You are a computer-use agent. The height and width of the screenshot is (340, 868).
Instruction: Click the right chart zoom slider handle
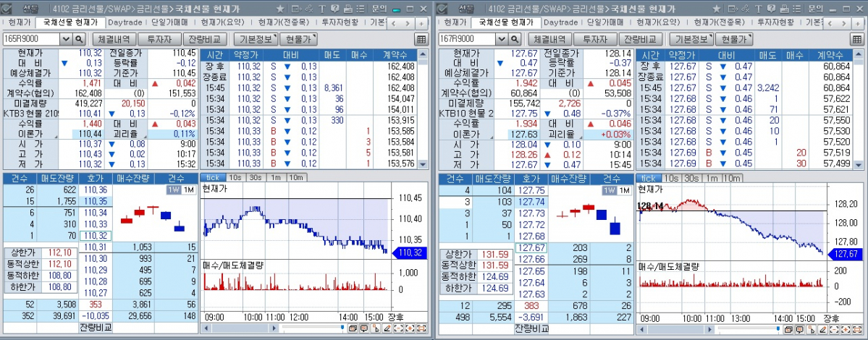778,328
